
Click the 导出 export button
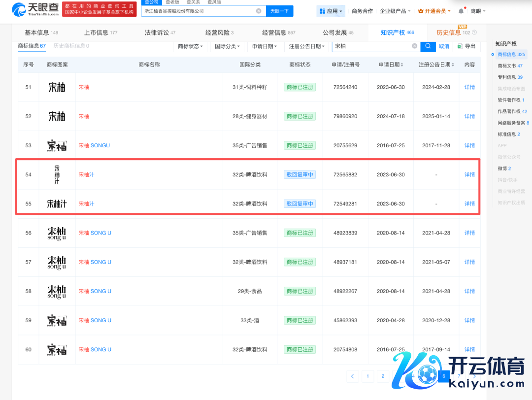coord(466,46)
